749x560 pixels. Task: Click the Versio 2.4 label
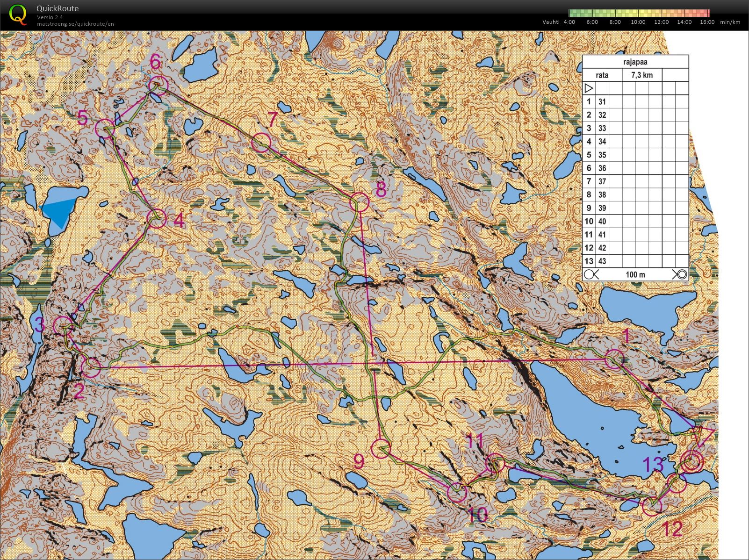click(x=50, y=17)
